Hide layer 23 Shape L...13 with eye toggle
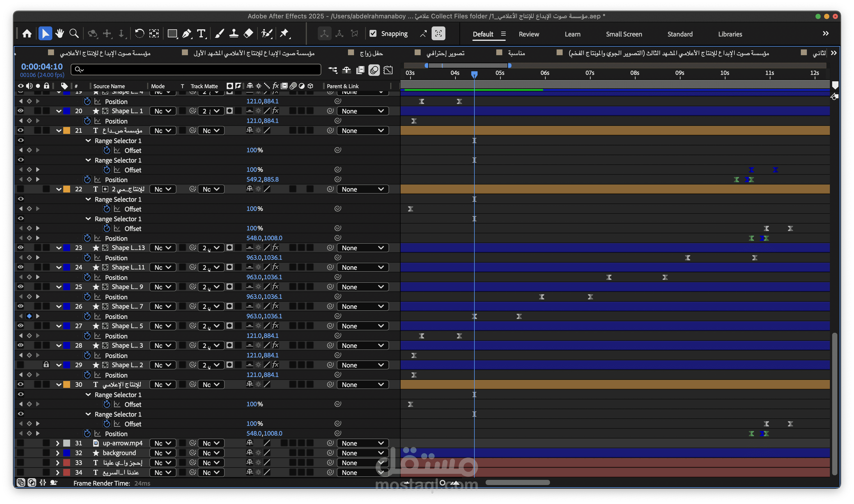 tap(20, 248)
